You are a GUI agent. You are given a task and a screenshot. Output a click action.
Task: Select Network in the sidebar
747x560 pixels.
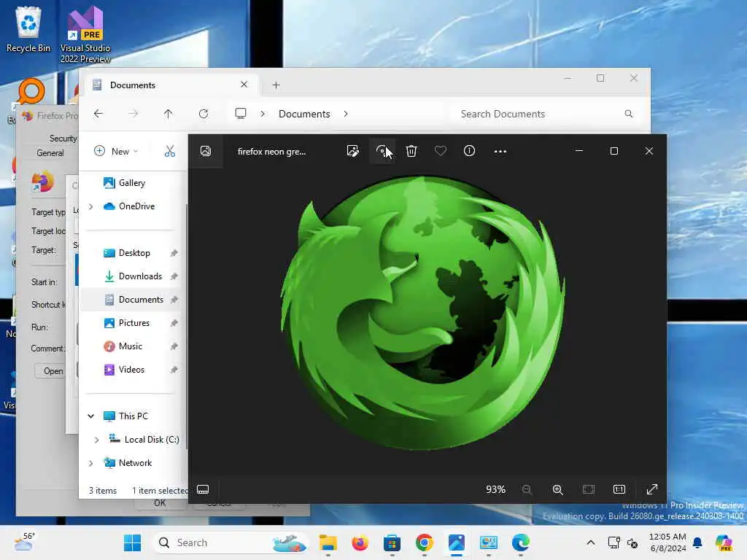135,463
